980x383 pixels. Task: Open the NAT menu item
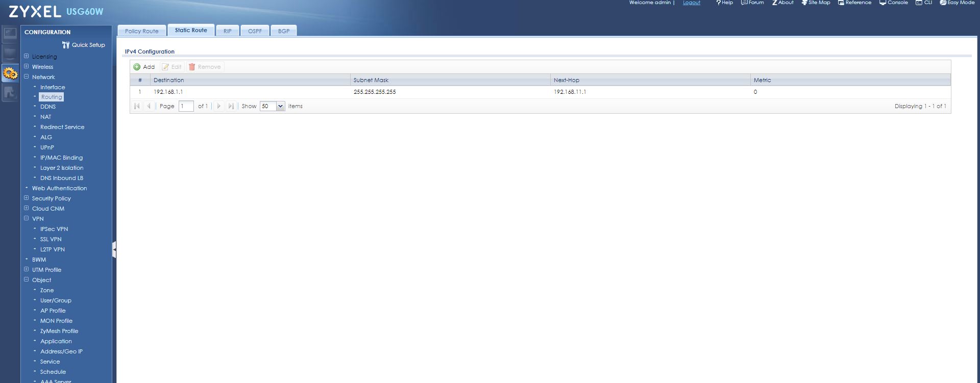coord(45,117)
